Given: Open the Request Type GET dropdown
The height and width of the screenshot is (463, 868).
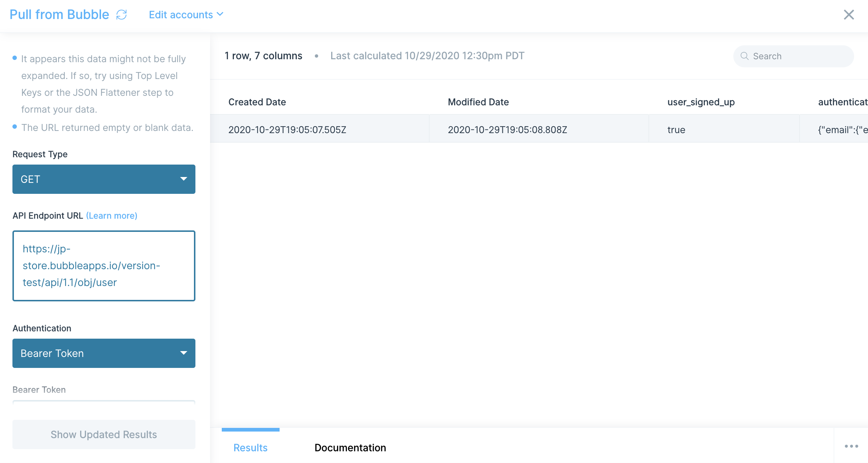Looking at the screenshot, I should (104, 179).
